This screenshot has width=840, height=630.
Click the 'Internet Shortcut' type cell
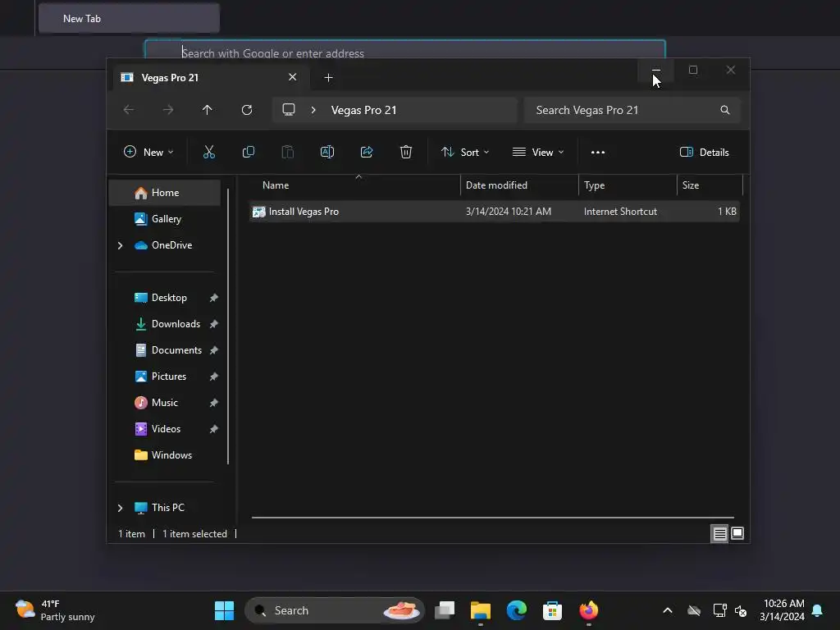click(620, 212)
